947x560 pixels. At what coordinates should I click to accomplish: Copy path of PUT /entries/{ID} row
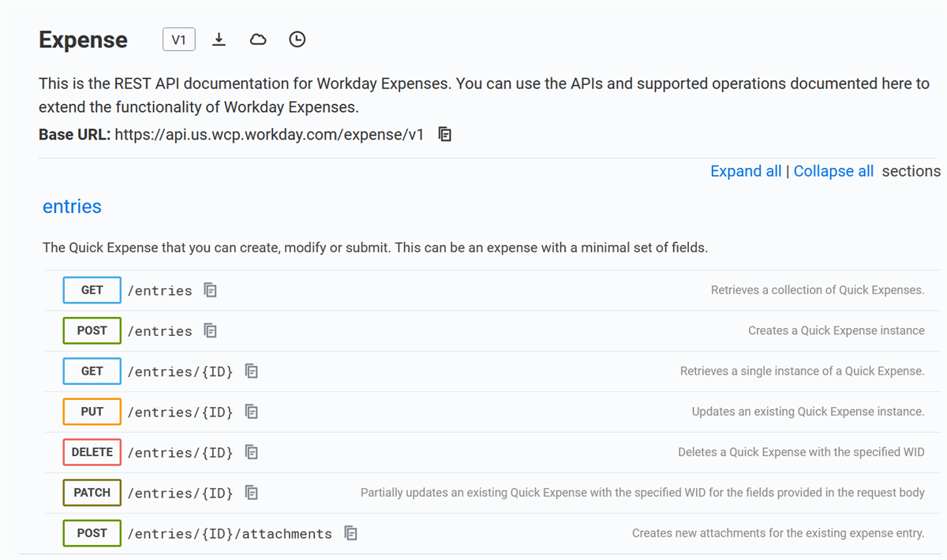252,412
